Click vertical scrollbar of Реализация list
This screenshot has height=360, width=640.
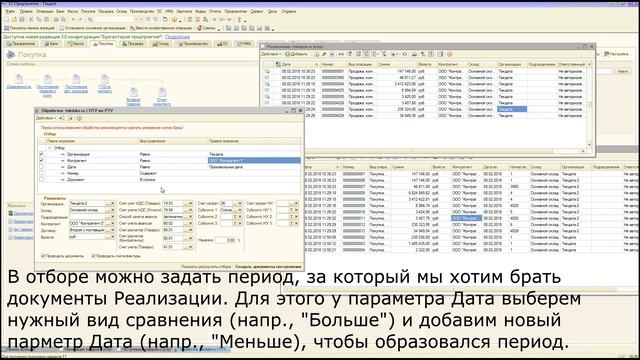(589, 106)
